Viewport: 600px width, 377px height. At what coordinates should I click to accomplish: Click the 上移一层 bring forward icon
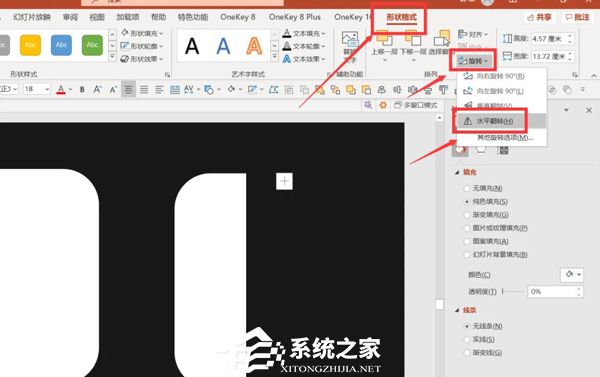pyautogui.click(x=384, y=39)
